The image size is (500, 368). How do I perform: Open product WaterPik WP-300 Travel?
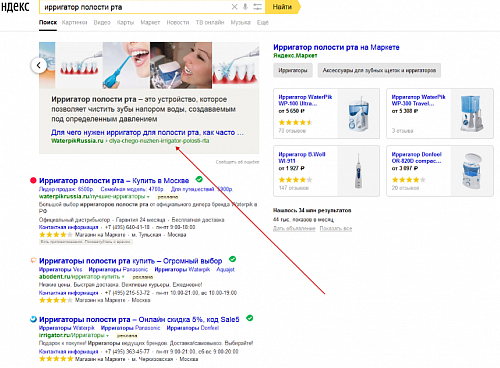[x=418, y=100]
